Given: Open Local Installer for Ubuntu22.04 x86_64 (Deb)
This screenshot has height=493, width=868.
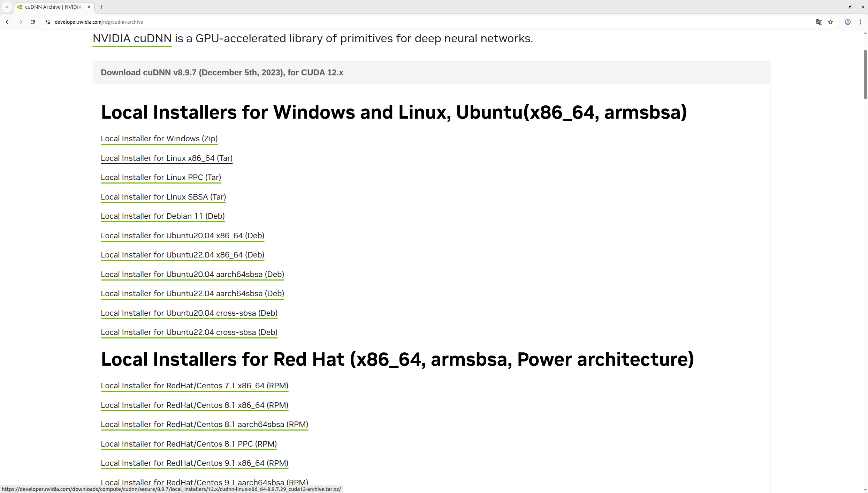Looking at the screenshot, I should pyautogui.click(x=182, y=255).
